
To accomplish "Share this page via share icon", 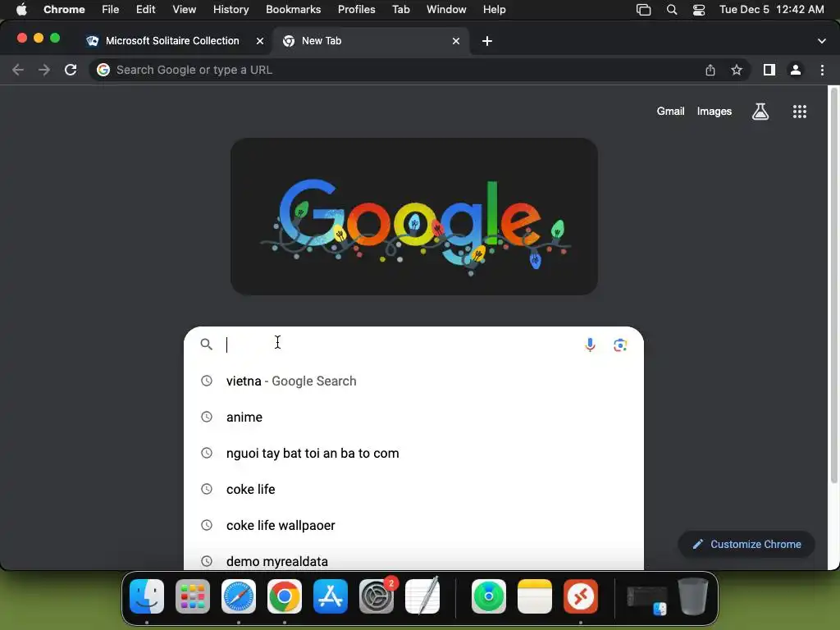I will (710, 70).
